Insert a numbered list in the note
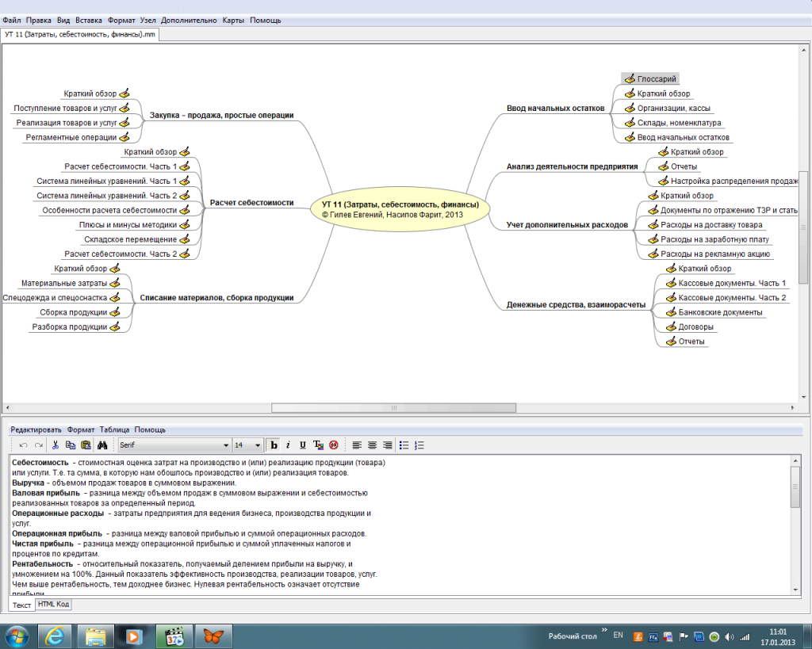This screenshot has height=649, width=812. point(420,445)
